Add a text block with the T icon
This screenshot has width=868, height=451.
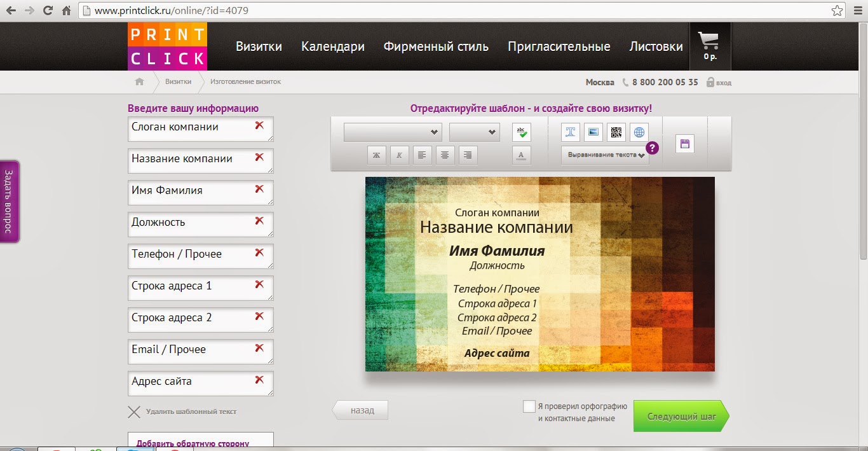click(x=571, y=132)
